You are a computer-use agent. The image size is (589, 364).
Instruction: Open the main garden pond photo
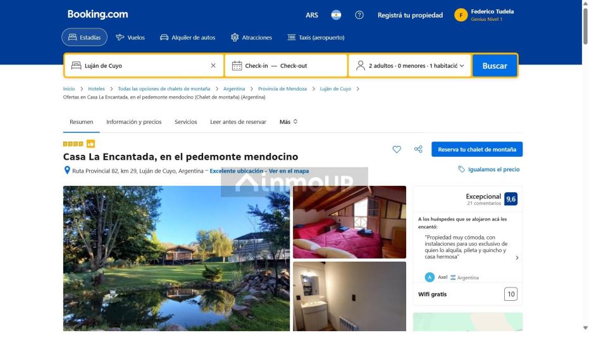coord(176,258)
